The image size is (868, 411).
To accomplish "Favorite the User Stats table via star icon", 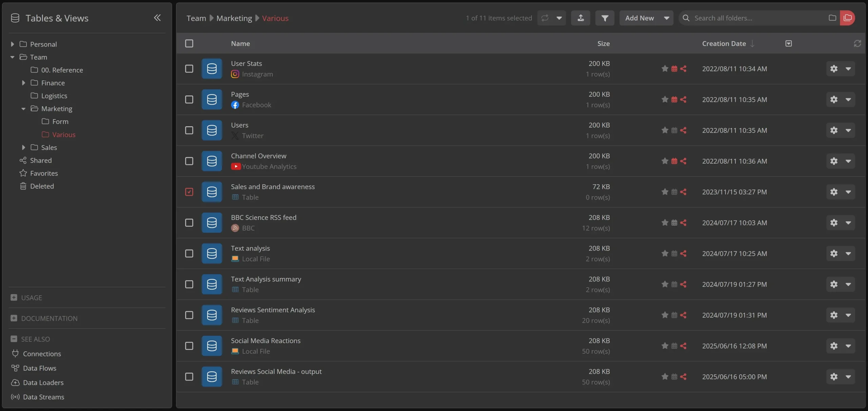I will [664, 69].
